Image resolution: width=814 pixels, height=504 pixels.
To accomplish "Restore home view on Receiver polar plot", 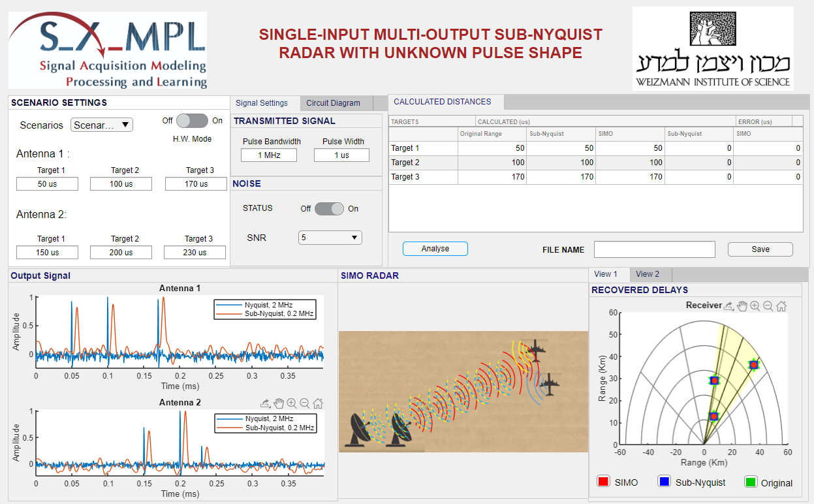I will [x=781, y=306].
